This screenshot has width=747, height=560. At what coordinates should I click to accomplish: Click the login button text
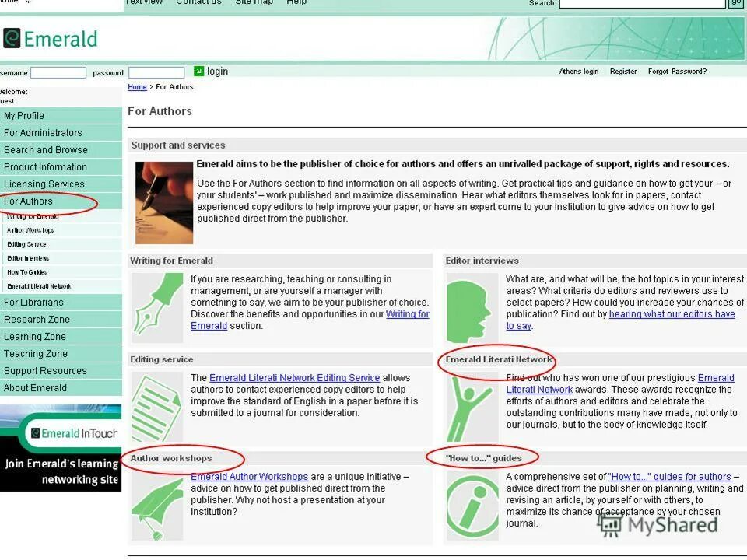pos(217,72)
